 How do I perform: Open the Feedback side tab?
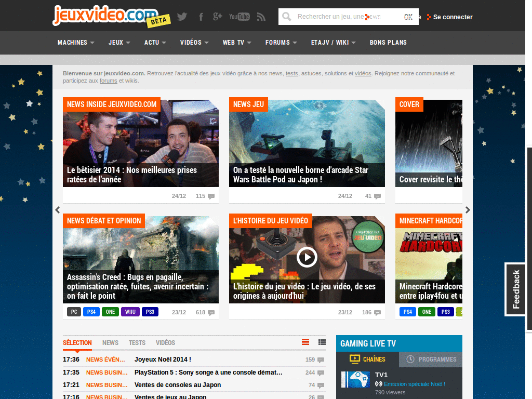coord(516,289)
